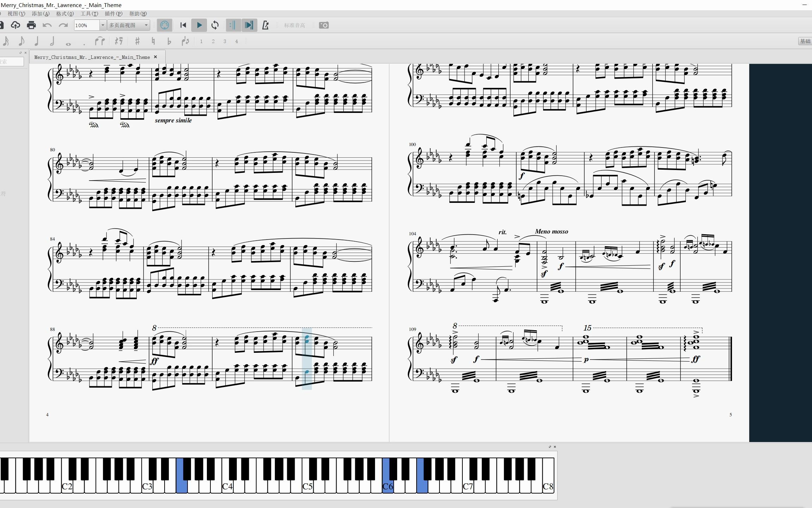This screenshot has height=508, width=812.
Task: Select the eighth note duration
Action: [x=21, y=41]
